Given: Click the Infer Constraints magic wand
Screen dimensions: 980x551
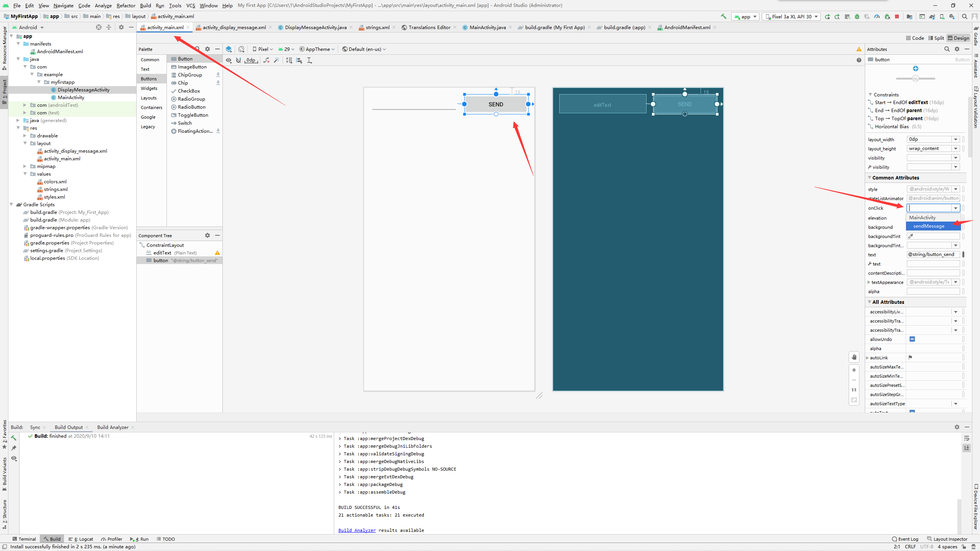Looking at the screenshot, I should pos(276,60).
